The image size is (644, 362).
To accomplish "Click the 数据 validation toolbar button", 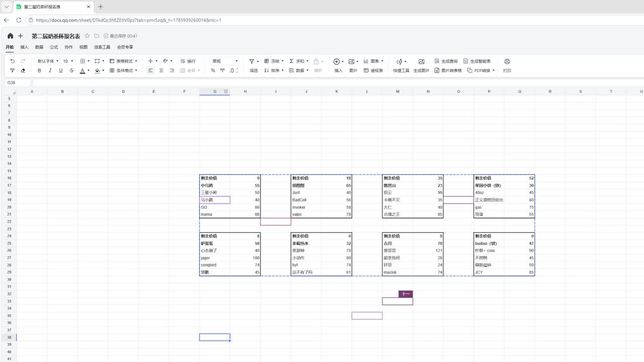I will [299, 71].
